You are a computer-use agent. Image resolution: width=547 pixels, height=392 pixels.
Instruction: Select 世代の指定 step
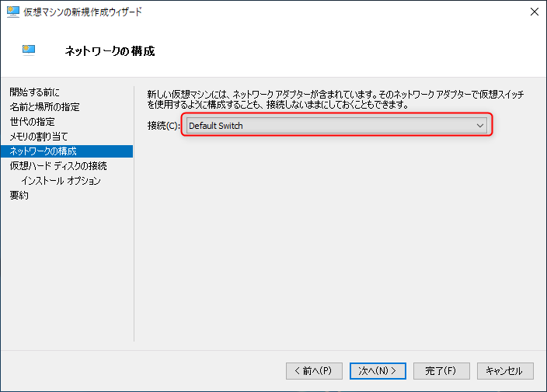[32, 122]
